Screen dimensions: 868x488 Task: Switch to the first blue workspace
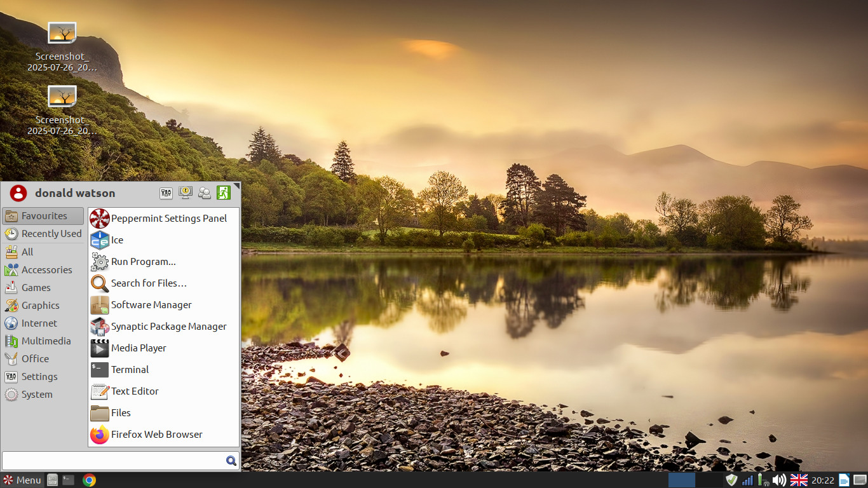point(682,480)
